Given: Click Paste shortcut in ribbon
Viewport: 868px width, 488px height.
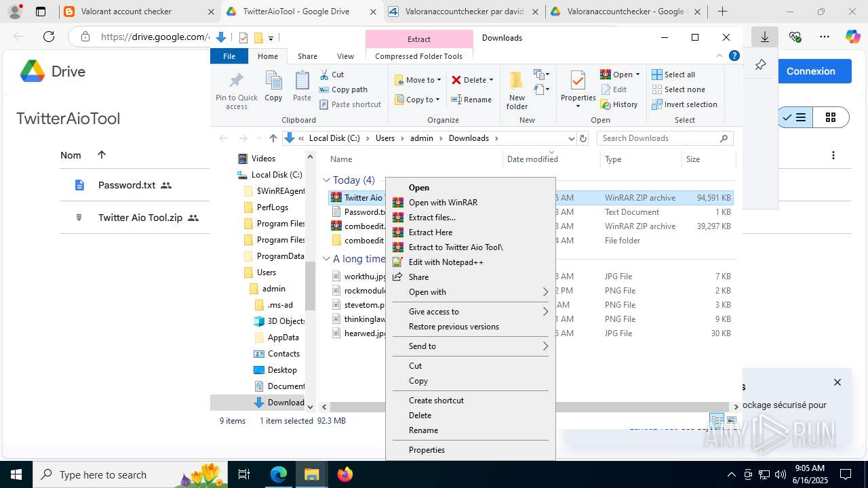Looking at the screenshot, I should pyautogui.click(x=350, y=104).
